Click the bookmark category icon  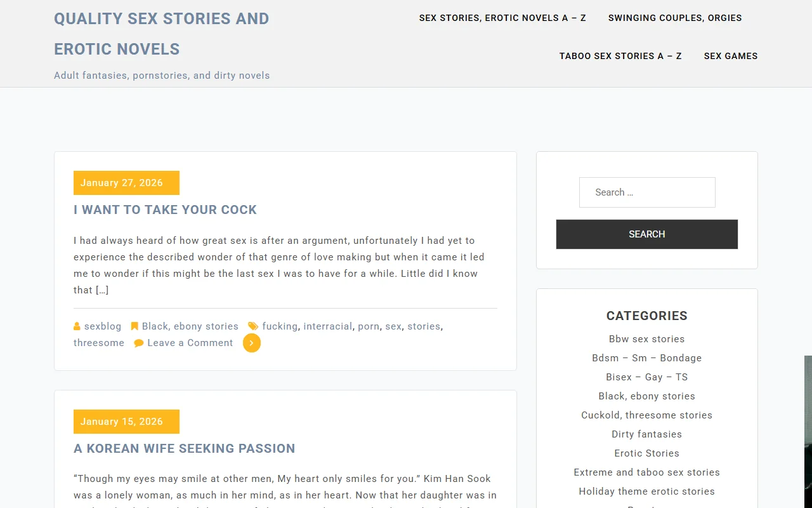[x=134, y=326]
